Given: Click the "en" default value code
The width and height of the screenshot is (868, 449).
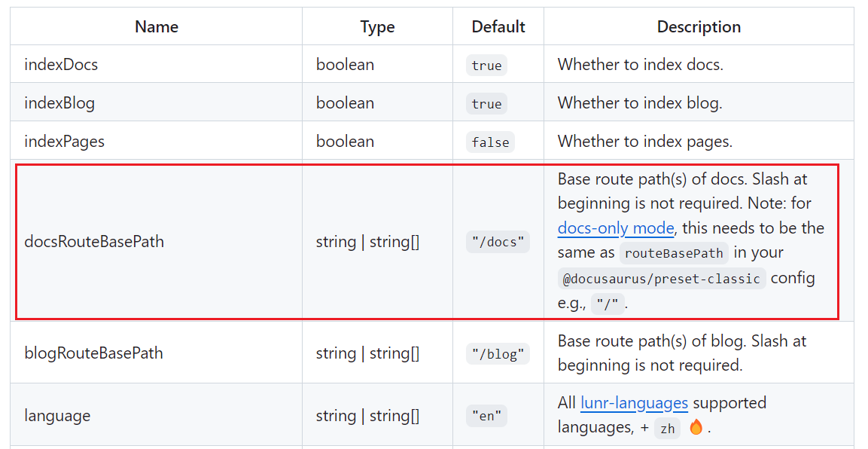Looking at the screenshot, I should tap(486, 416).
